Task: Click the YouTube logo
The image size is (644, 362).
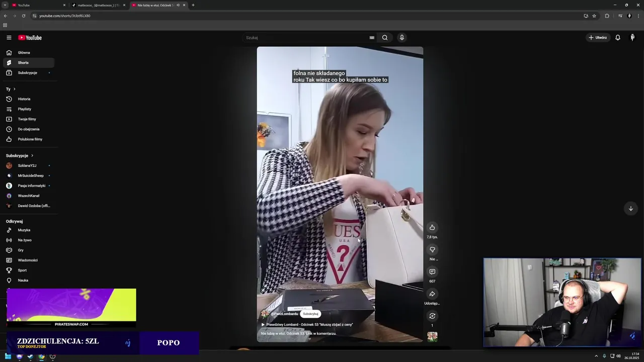Action: point(30,38)
